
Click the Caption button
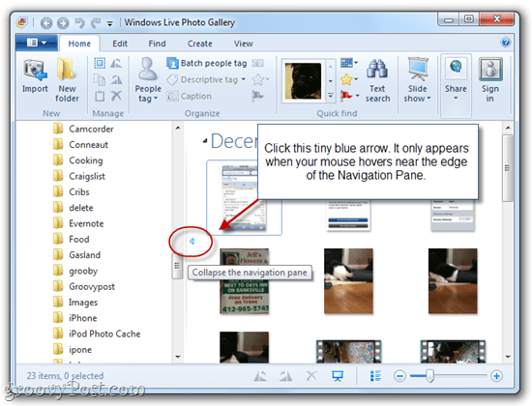pos(190,97)
